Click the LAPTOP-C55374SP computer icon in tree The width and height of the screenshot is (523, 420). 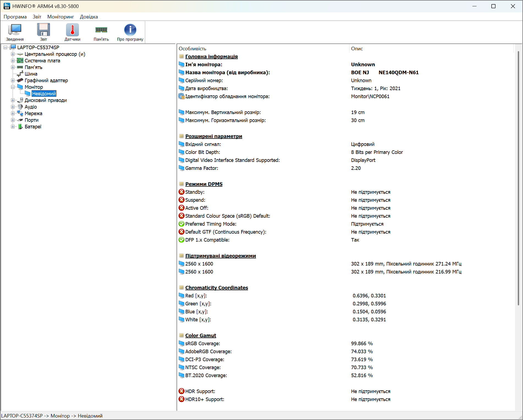13,47
